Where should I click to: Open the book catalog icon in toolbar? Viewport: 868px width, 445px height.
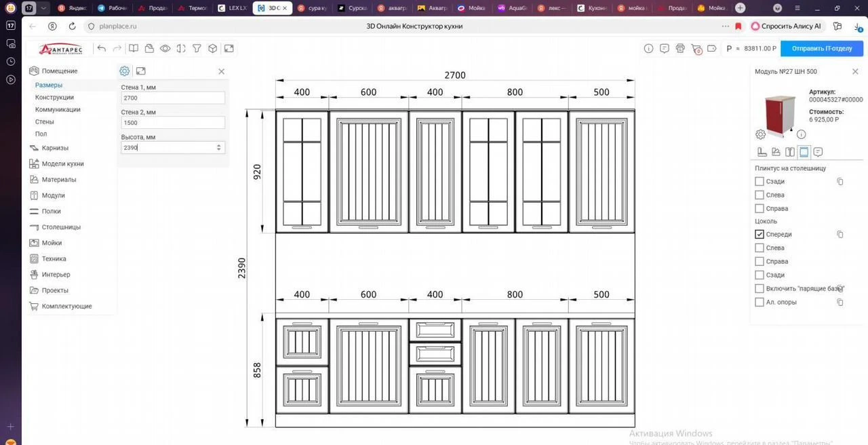click(134, 48)
